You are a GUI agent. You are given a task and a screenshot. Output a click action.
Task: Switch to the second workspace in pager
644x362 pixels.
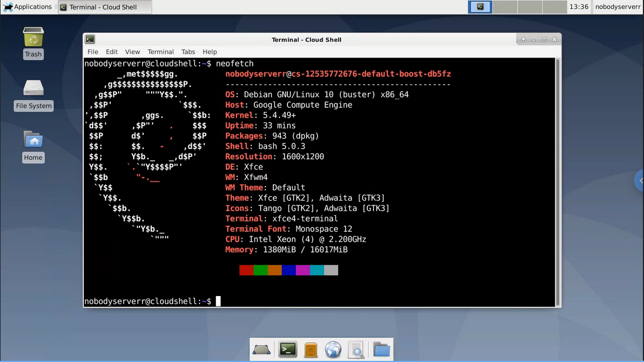click(x=505, y=7)
